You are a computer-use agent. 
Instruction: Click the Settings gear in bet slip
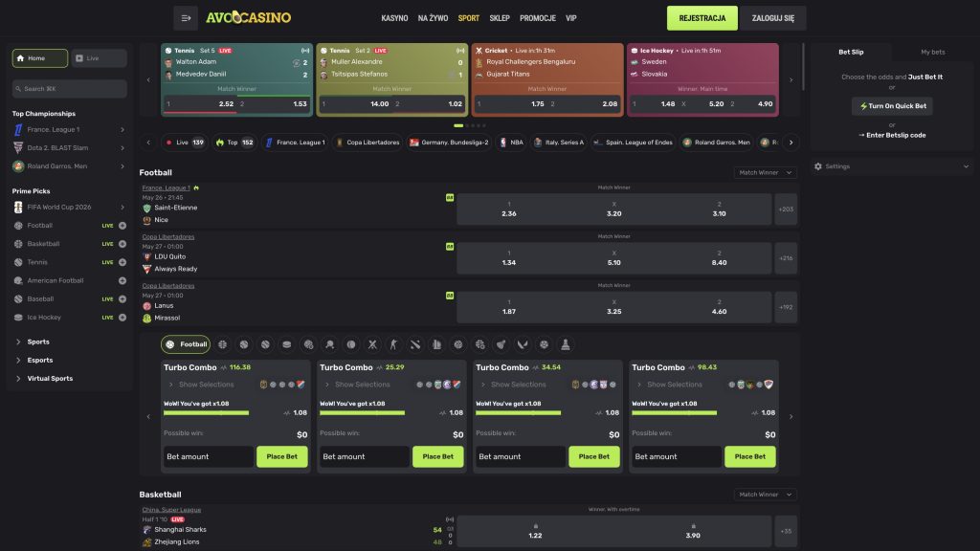click(817, 166)
